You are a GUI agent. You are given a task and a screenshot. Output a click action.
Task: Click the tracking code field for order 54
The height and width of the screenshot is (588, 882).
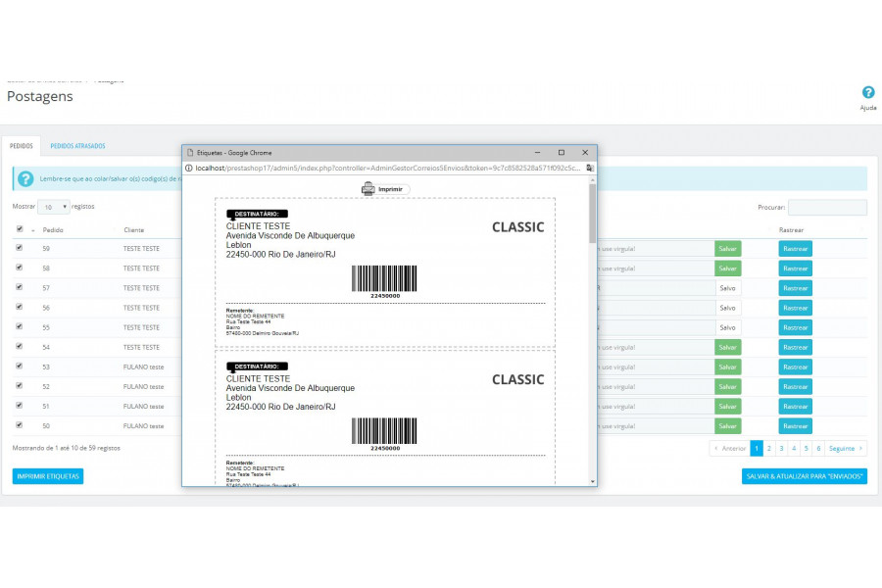tap(655, 347)
